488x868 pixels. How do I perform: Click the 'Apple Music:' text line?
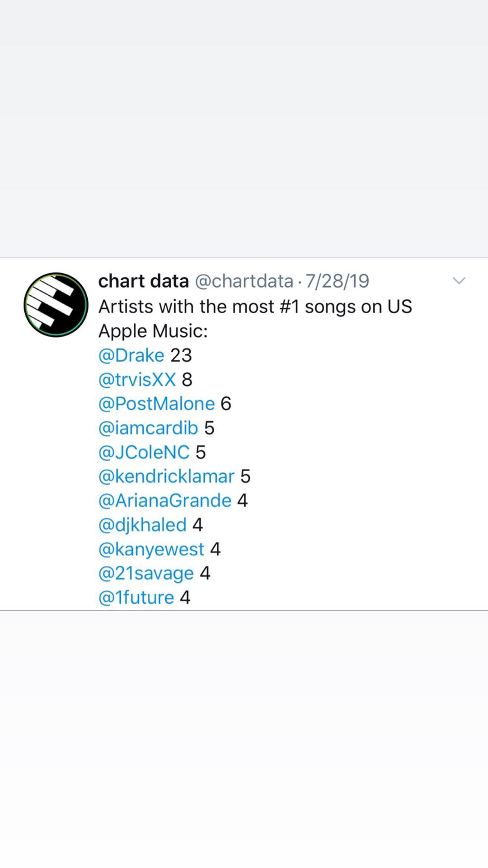[x=153, y=331]
